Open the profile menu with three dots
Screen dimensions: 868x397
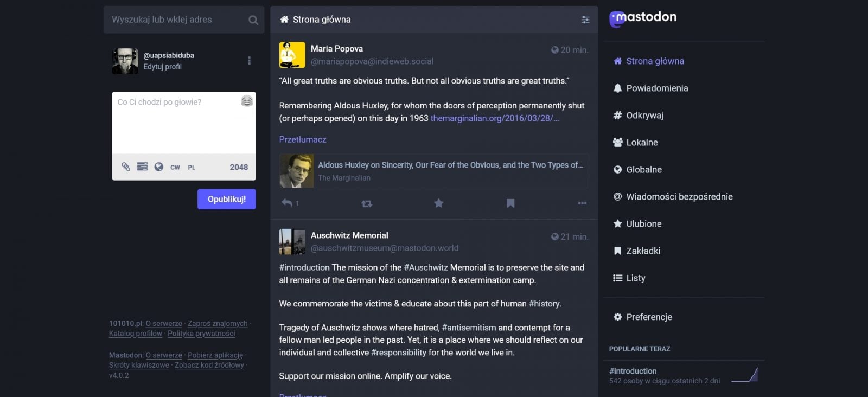coord(249,61)
